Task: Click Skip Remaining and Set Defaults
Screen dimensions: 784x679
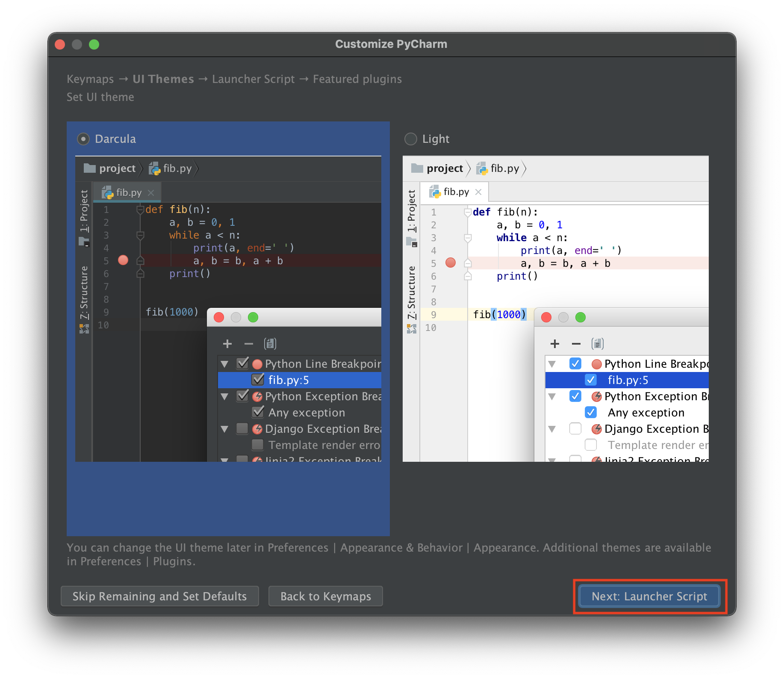Action: pyautogui.click(x=160, y=596)
